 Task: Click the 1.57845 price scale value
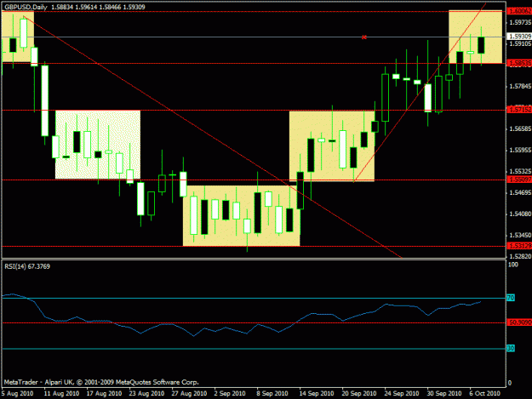click(520, 86)
